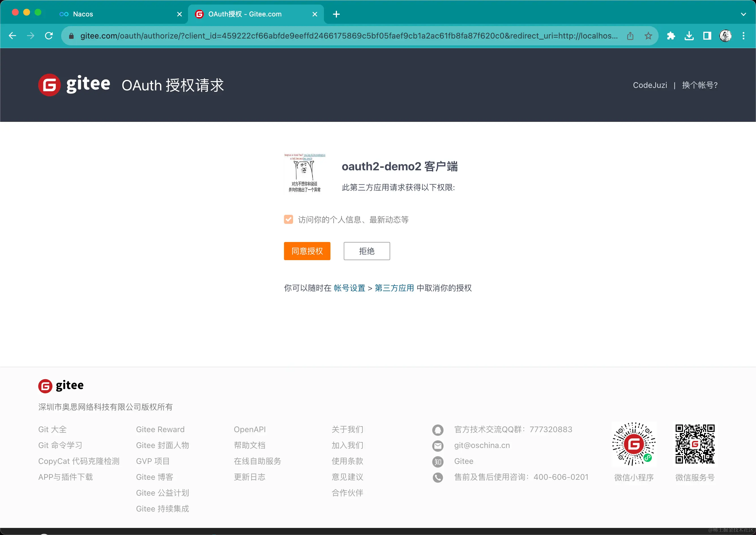This screenshot has width=756, height=535.
Task: Open Chrome profile avatar
Action: (725, 36)
